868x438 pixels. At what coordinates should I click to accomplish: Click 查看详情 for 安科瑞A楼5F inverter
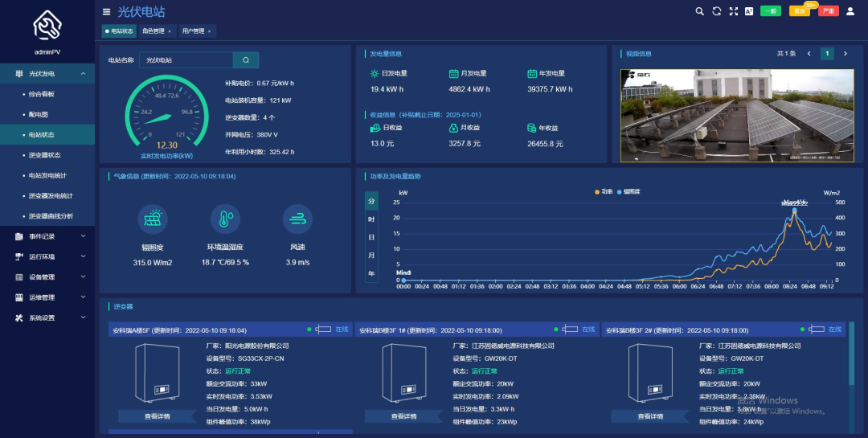click(x=158, y=416)
